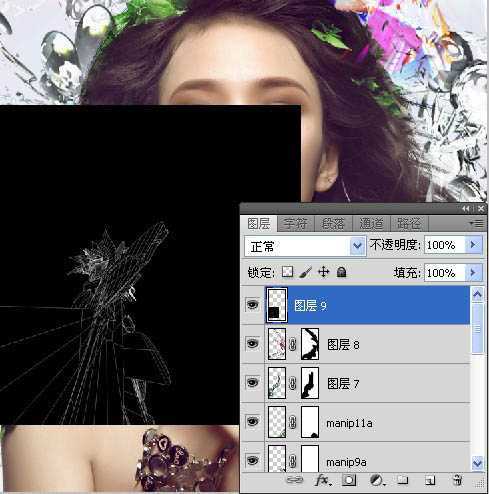Click the 填充 100% value field
The width and height of the screenshot is (489, 494).
click(445, 273)
